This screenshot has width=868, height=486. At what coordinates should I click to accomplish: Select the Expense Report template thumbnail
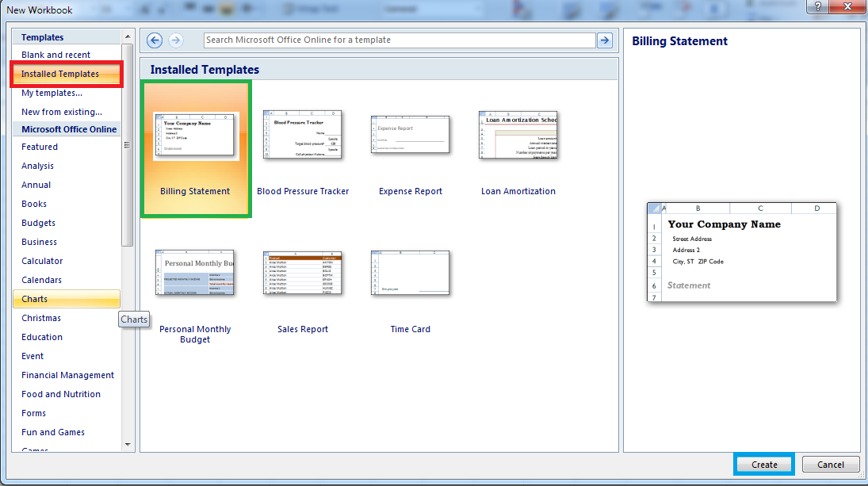[410, 135]
